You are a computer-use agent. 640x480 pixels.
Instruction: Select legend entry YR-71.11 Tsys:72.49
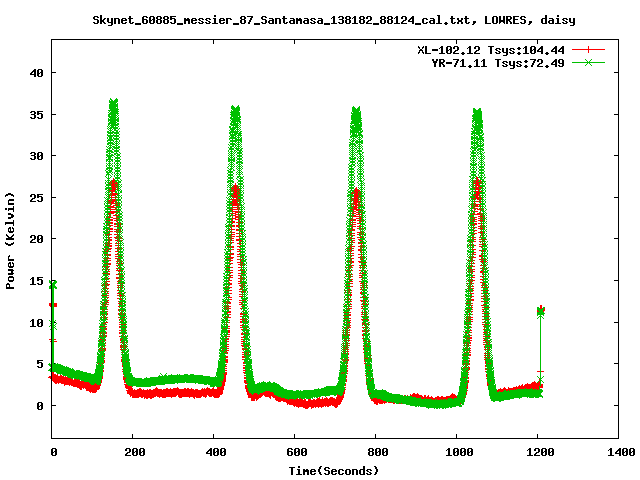click(x=498, y=63)
